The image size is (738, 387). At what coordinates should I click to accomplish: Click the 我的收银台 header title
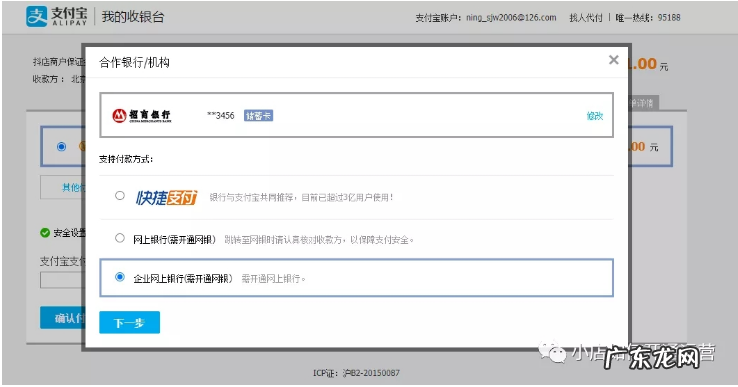pos(133,17)
